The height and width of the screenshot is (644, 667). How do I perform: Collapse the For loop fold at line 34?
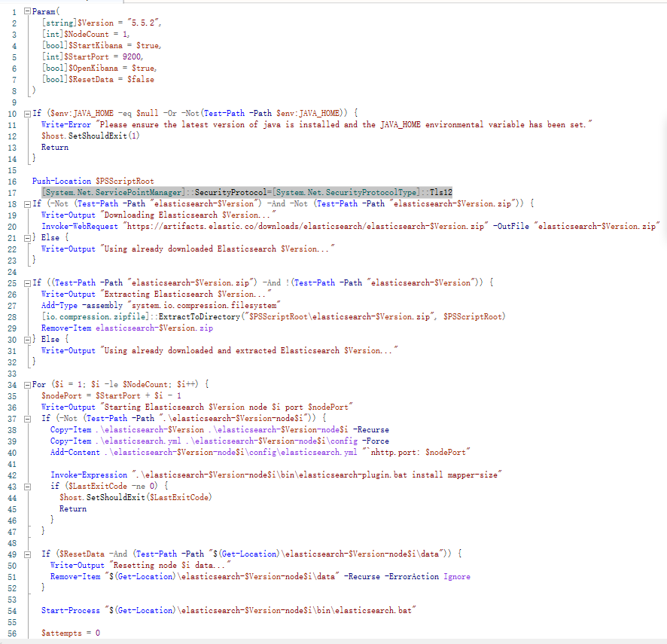(27, 385)
